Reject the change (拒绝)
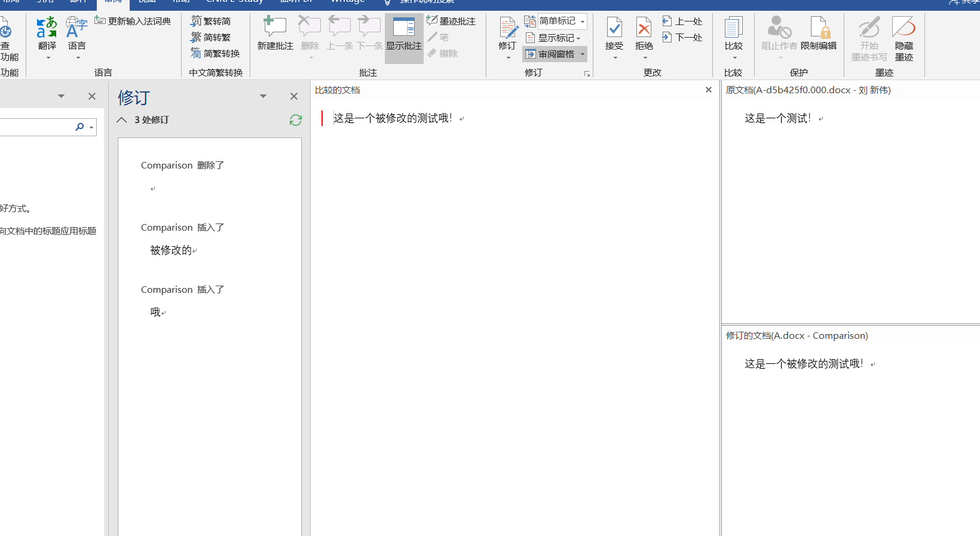980x536 pixels. click(x=644, y=32)
